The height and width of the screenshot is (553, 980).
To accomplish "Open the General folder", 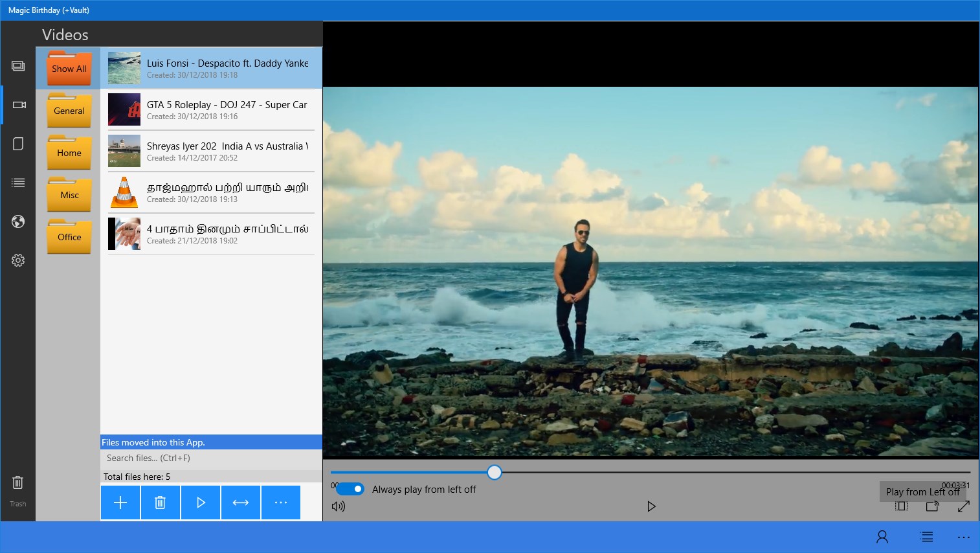I will pos(69,110).
